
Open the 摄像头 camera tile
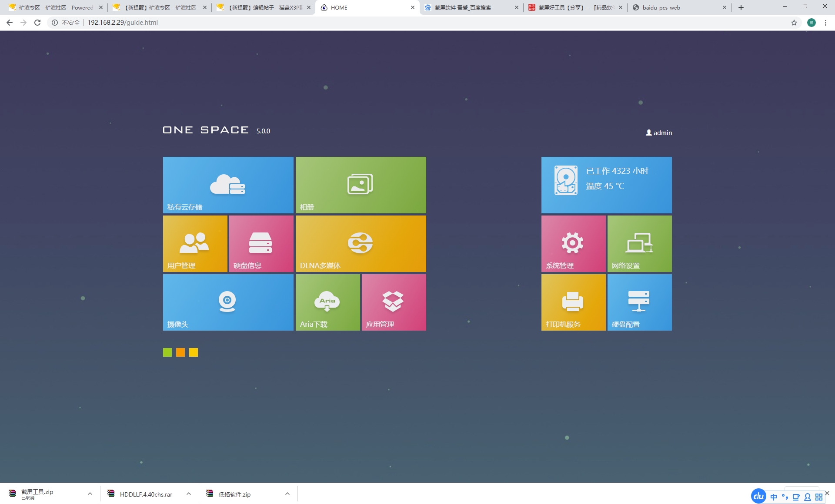(x=228, y=302)
